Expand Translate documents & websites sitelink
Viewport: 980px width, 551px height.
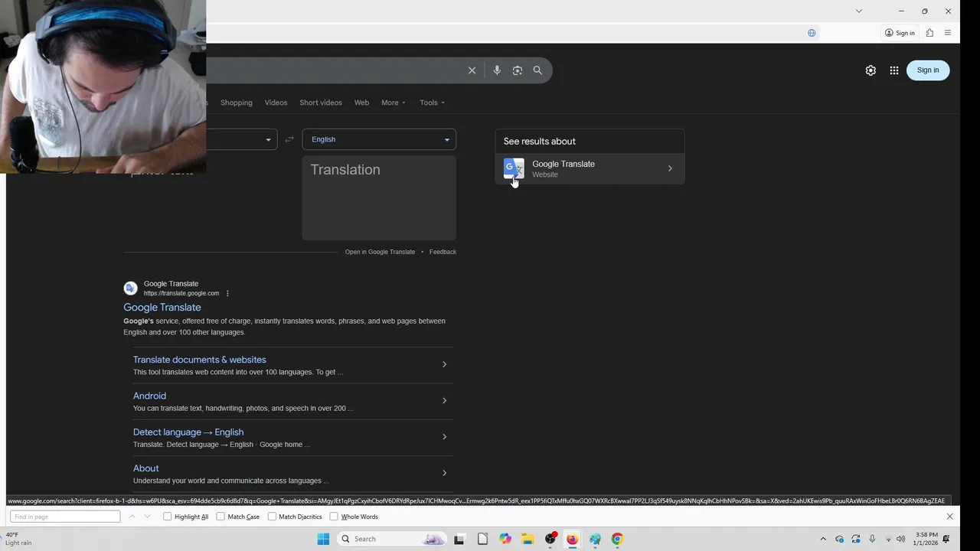[444, 364]
